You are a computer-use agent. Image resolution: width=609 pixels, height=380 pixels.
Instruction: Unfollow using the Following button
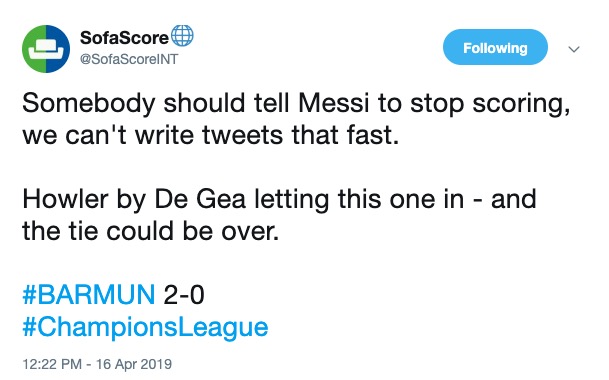click(495, 47)
